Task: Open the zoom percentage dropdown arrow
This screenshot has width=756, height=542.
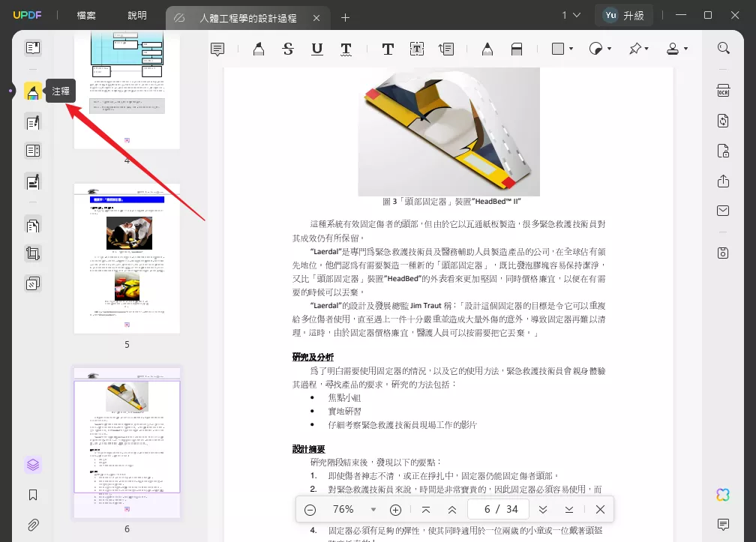Action: click(373, 510)
